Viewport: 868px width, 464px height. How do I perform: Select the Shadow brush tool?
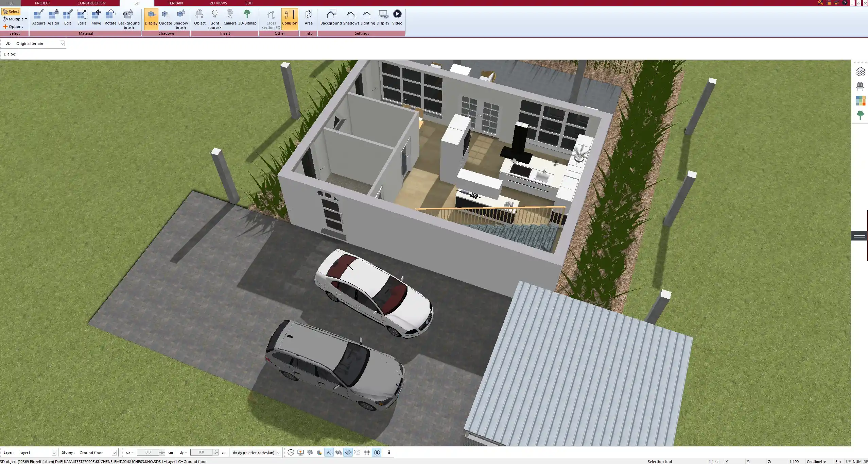tap(181, 19)
